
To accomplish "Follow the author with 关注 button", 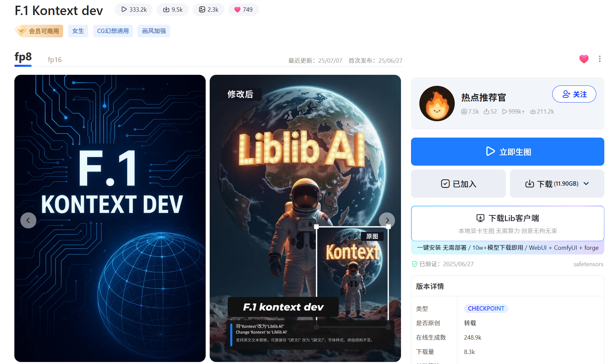I will pyautogui.click(x=574, y=94).
